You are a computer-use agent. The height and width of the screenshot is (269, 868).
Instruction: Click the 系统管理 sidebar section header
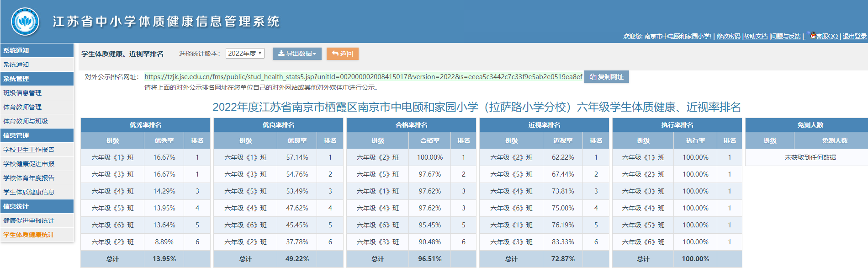pos(37,79)
